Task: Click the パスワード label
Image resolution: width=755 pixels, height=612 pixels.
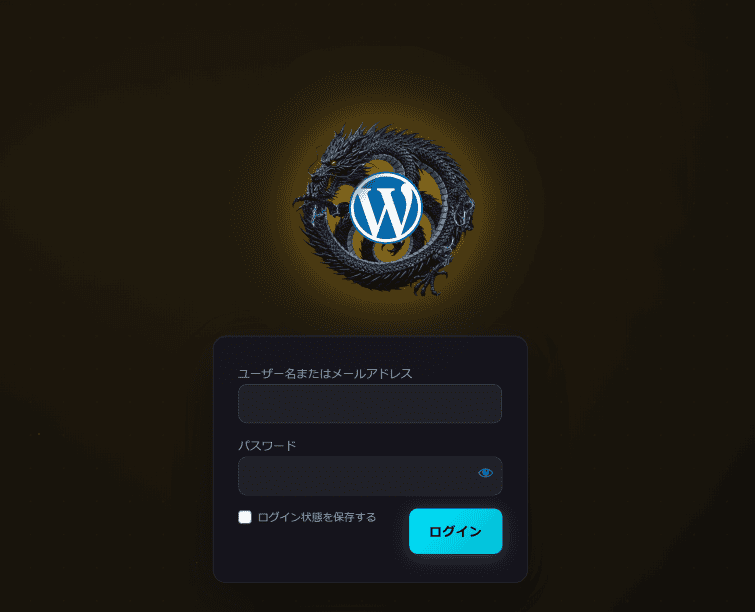Action: pyautogui.click(x=267, y=445)
